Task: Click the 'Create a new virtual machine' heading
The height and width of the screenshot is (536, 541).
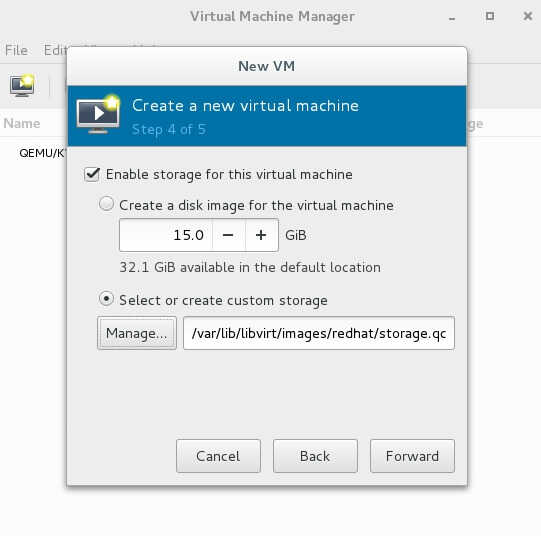Action: click(x=246, y=106)
